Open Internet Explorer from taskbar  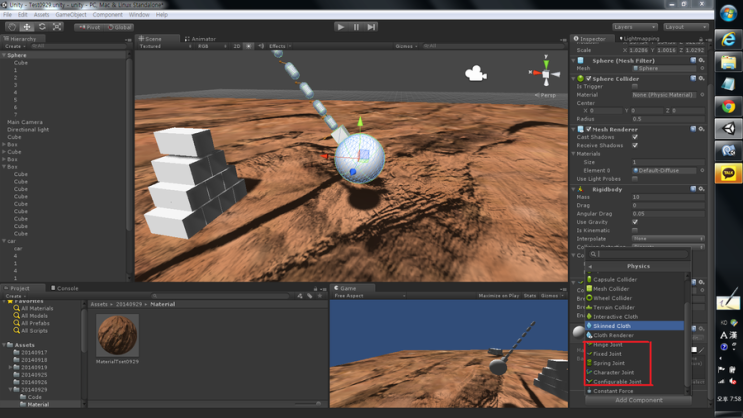click(x=728, y=39)
